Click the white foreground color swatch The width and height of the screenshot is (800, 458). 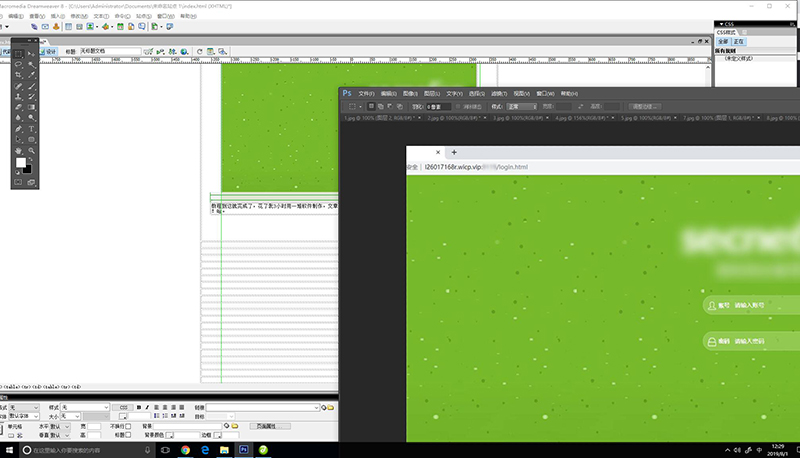point(21,163)
